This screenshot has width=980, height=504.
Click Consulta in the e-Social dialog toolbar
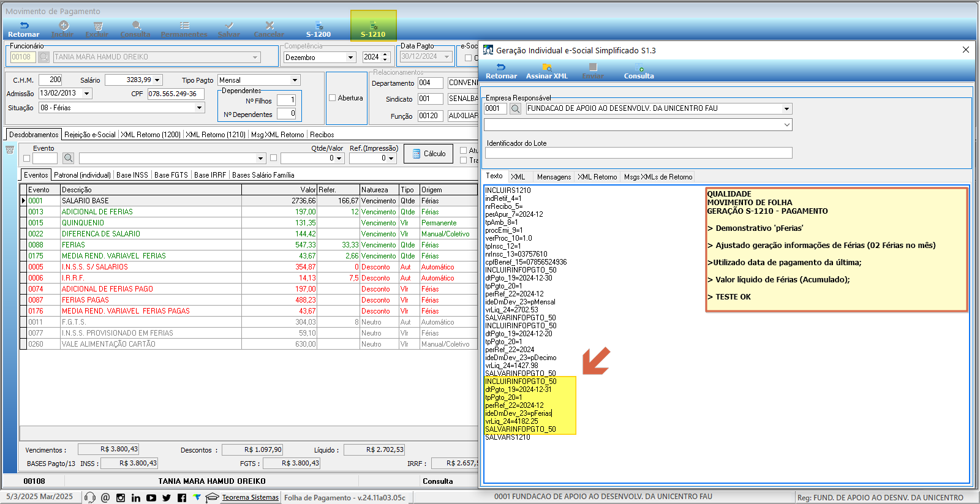(639, 71)
